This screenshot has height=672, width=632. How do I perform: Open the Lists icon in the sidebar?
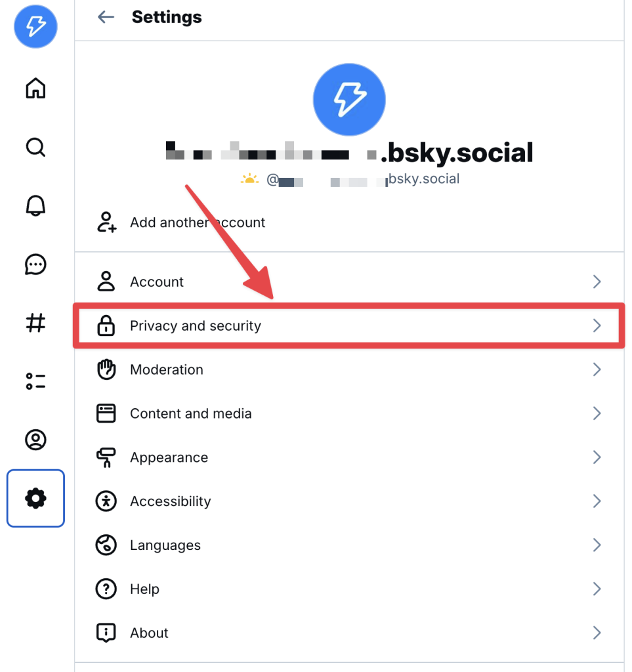pos(35,381)
